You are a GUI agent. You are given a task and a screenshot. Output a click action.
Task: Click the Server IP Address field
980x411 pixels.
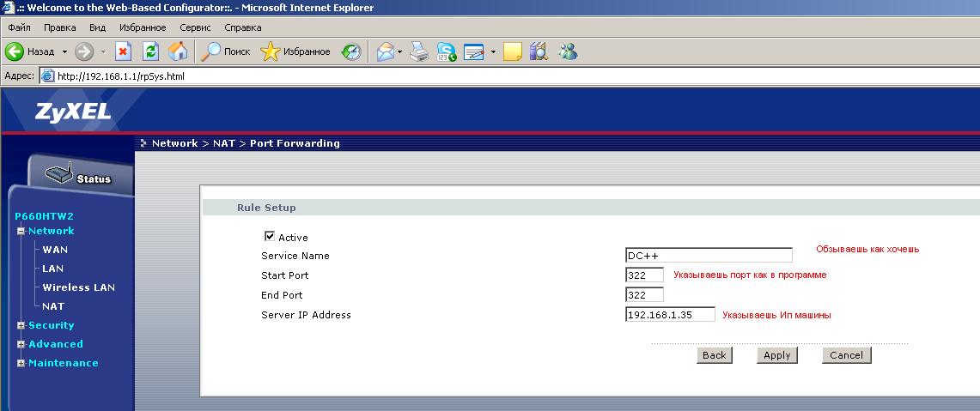(x=670, y=315)
